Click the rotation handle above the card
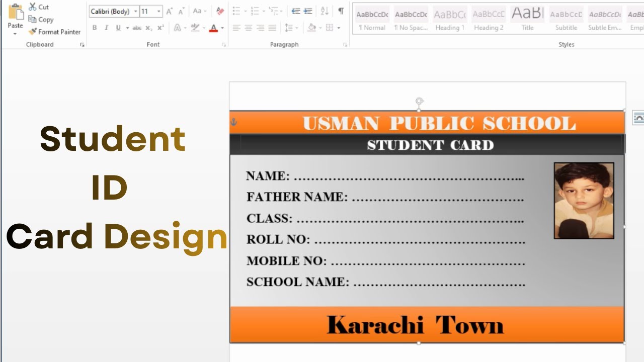Viewport: 644px width, 362px height. pyautogui.click(x=419, y=102)
